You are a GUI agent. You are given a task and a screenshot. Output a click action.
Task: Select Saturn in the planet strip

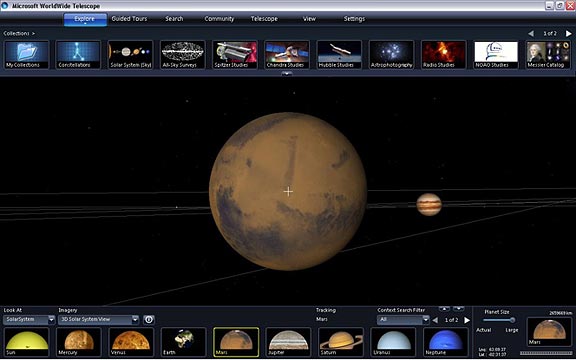point(341,342)
